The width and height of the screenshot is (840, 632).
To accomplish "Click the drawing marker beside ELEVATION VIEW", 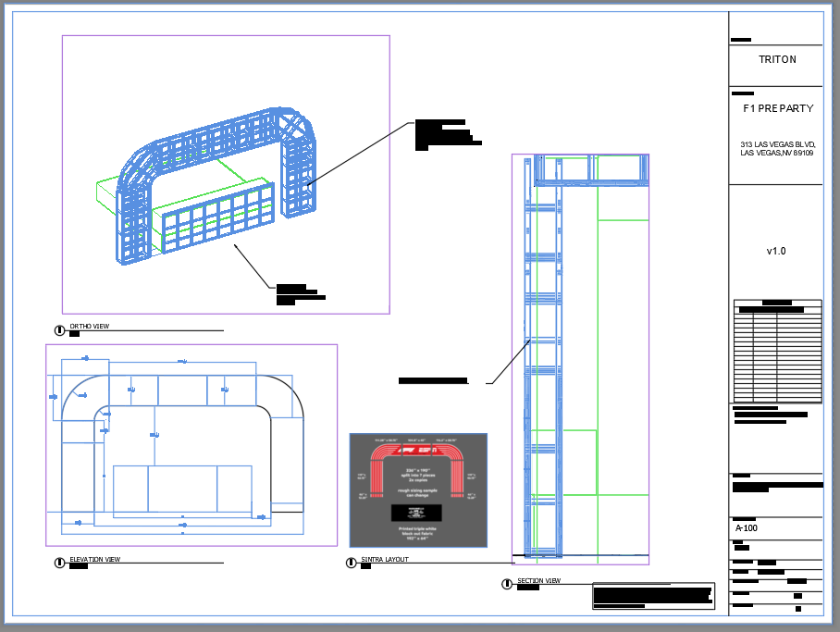I will point(59,563).
